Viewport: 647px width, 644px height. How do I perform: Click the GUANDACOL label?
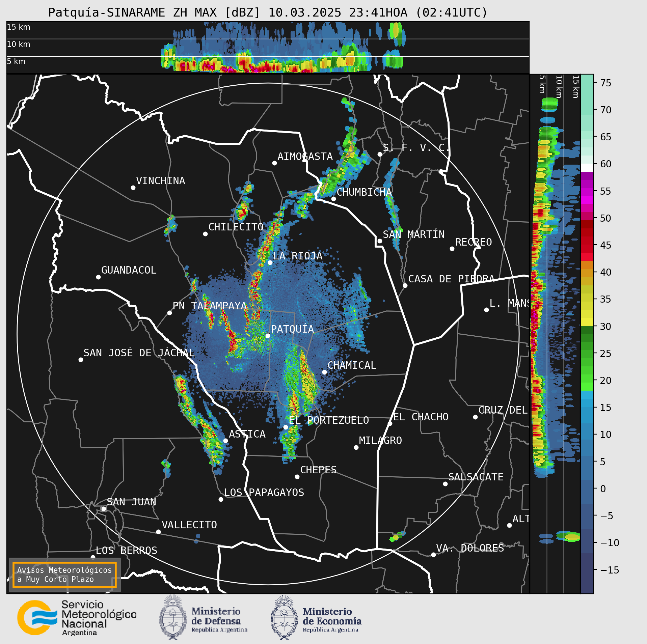(129, 270)
